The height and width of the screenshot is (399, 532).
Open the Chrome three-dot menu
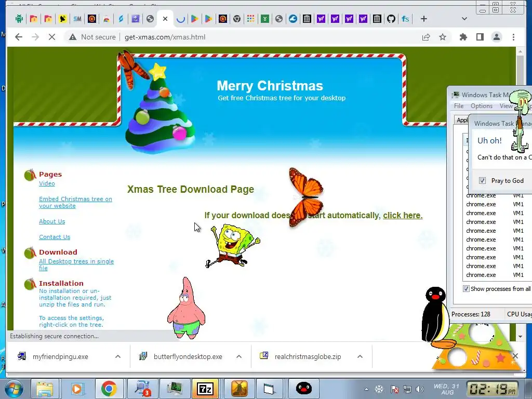[x=513, y=37]
